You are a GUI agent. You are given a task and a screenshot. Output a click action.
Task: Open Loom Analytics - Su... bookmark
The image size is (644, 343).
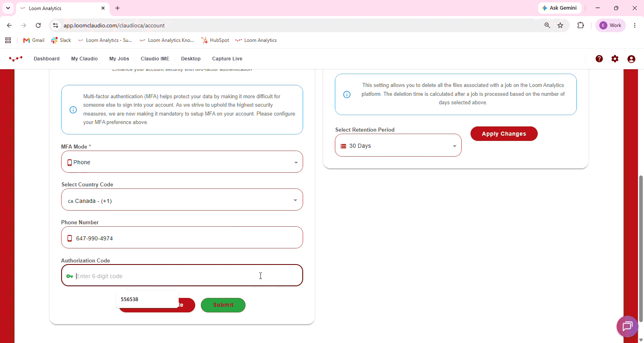coord(105,40)
